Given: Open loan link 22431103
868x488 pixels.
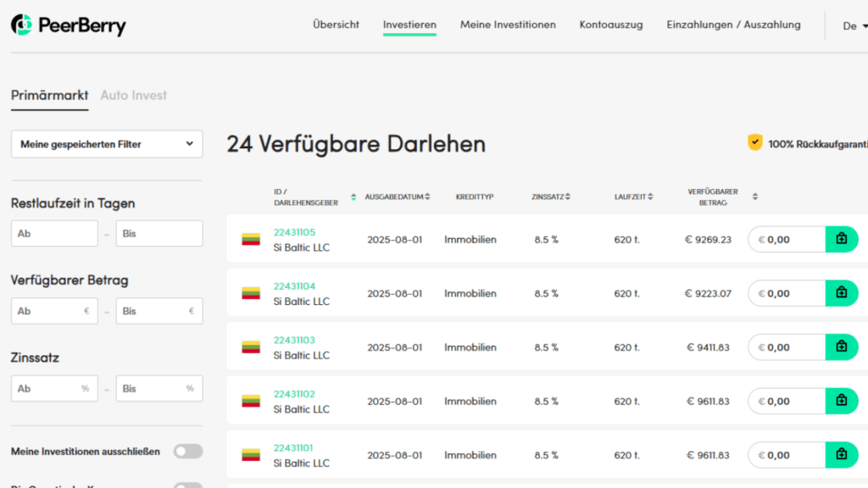Looking at the screenshot, I should click(x=293, y=340).
